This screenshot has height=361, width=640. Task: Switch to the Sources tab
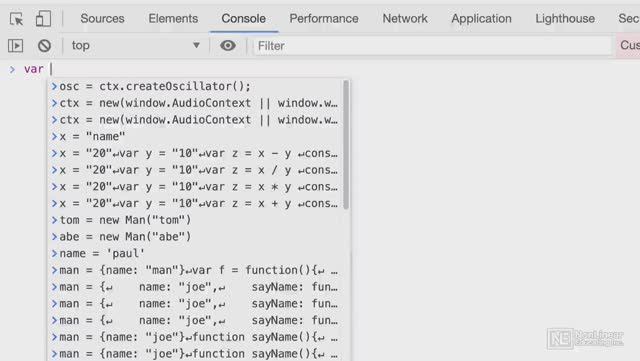coord(102,18)
